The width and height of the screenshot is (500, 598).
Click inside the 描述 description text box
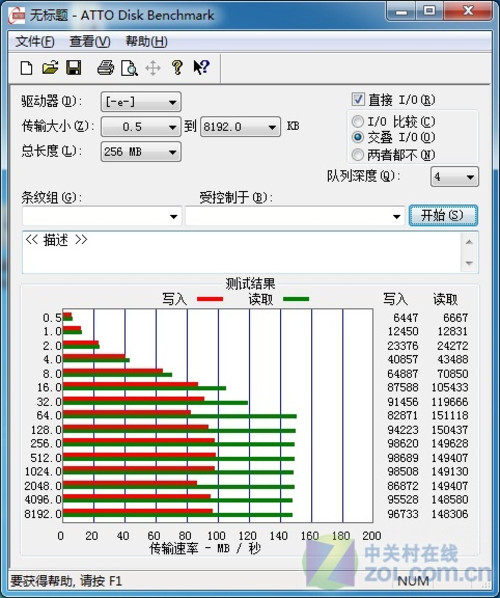(x=242, y=252)
